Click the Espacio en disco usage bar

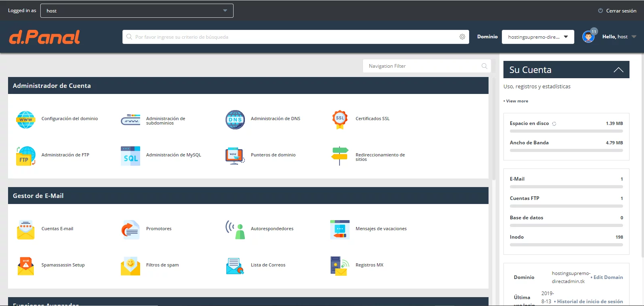click(x=566, y=131)
